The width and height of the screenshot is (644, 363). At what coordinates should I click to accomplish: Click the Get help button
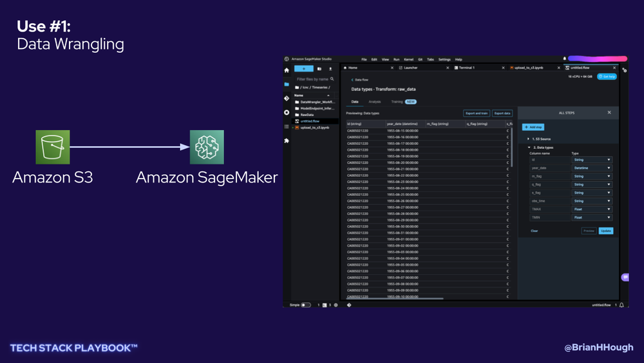tap(607, 77)
